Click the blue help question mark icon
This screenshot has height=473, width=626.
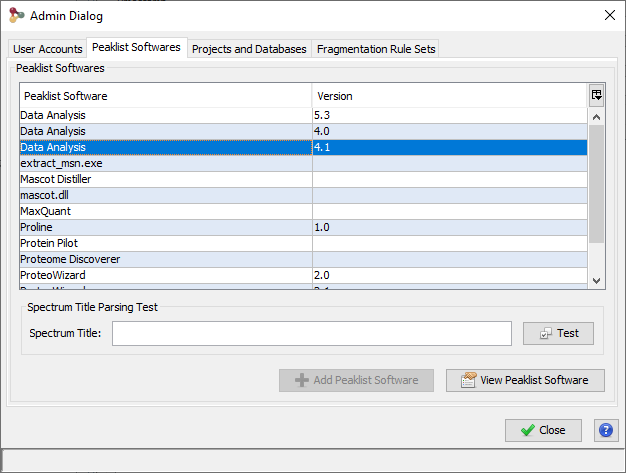coord(606,430)
